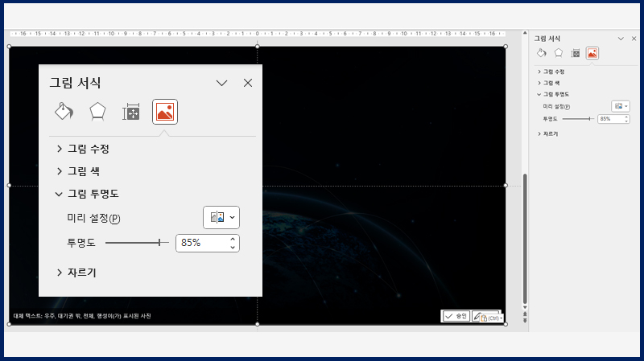Open Size & Properties tab in right-side pane
The height and width of the screenshot is (361, 644).
click(x=576, y=53)
